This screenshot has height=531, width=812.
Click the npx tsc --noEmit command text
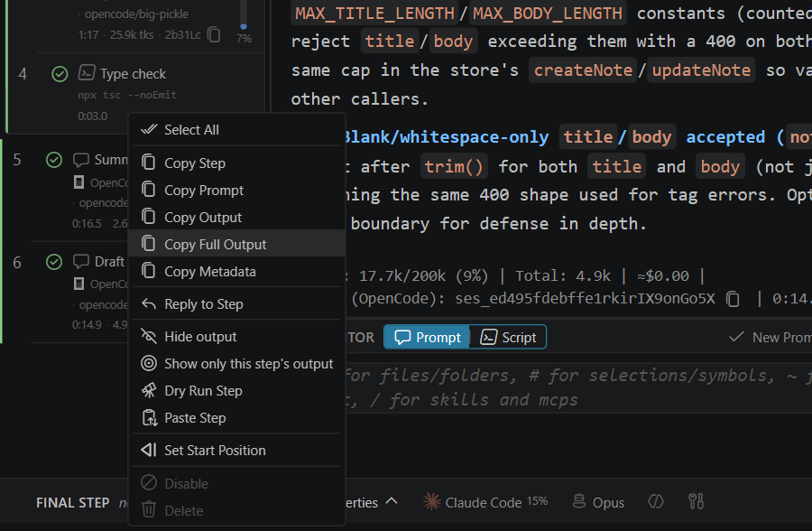(x=127, y=95)
